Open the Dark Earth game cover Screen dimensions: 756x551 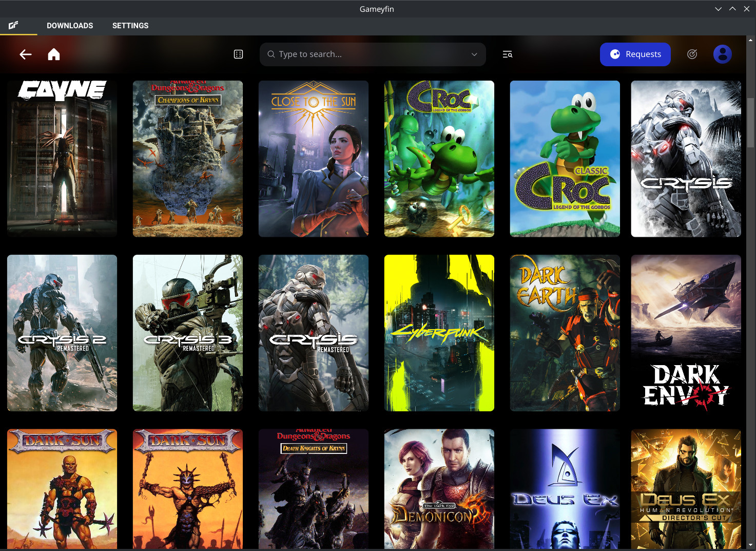565,333
